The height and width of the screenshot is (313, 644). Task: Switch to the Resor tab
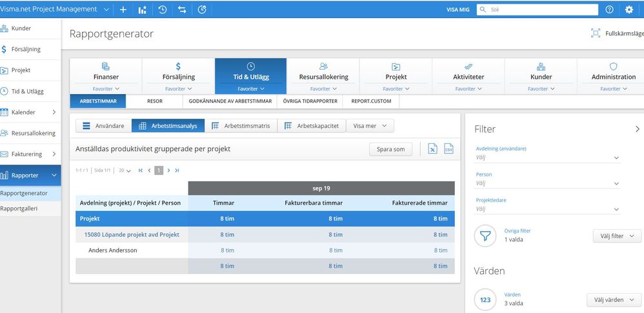154,101
